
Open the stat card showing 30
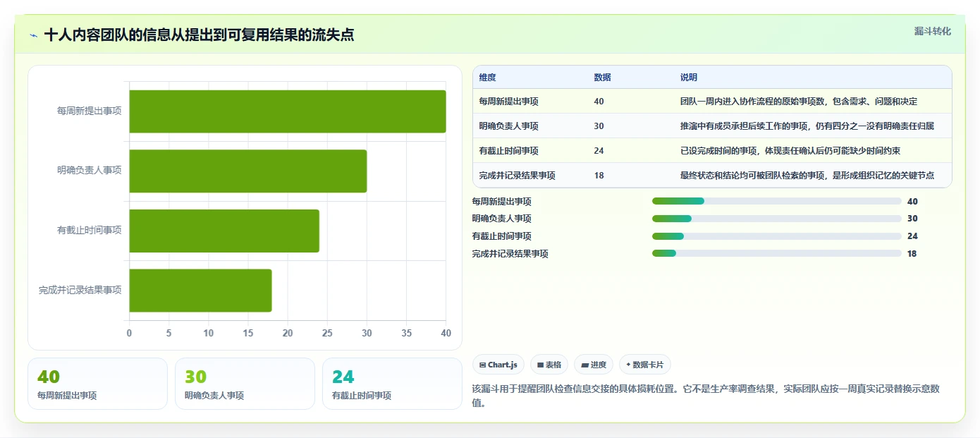(245, 384)
